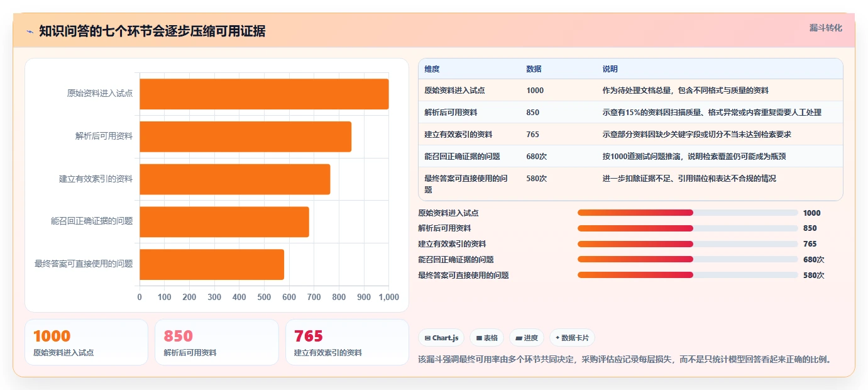Click the chart bar for 最终答案可直接使用的问题

[212, 264]
